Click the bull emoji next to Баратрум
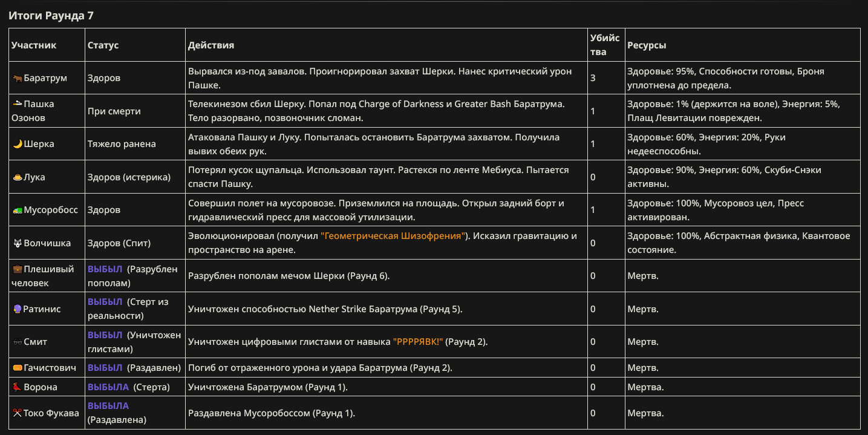 pos(17,78)
